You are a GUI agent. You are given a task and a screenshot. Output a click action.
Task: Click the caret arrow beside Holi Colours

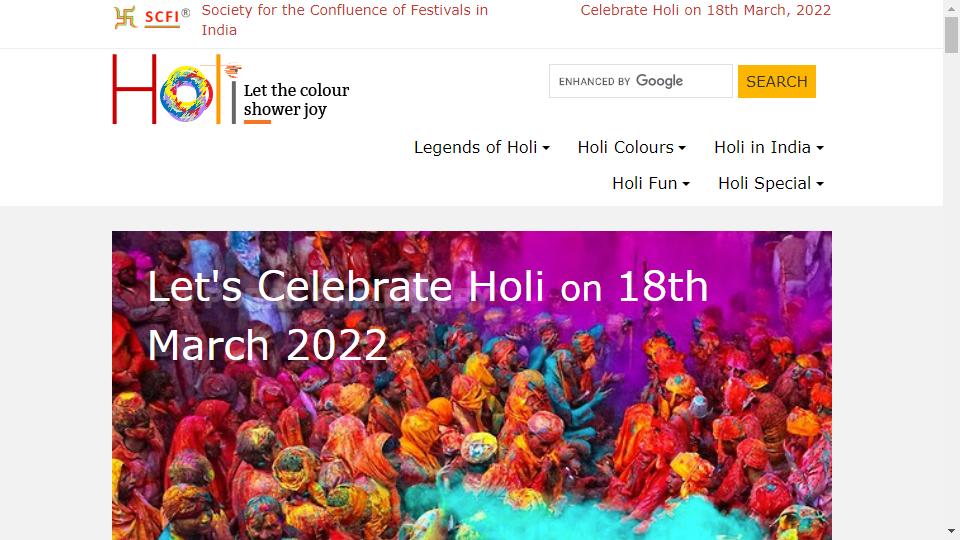click(x=682, y=148)
